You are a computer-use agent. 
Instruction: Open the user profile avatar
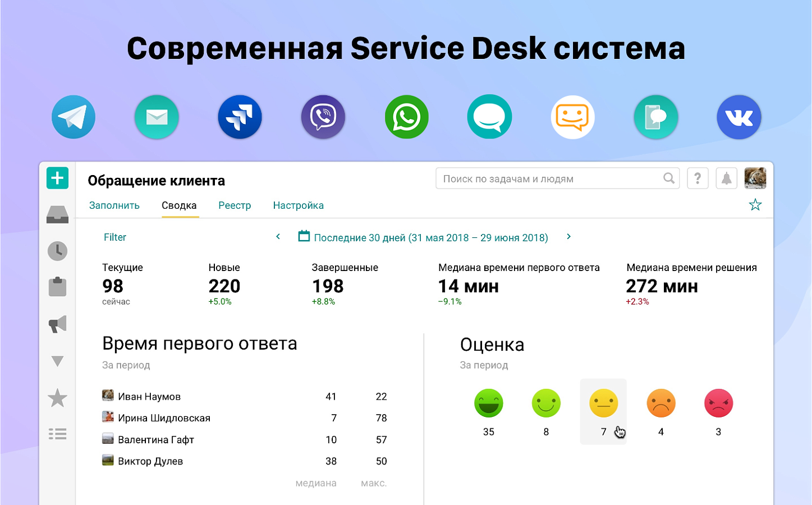(x=755, y=178)
